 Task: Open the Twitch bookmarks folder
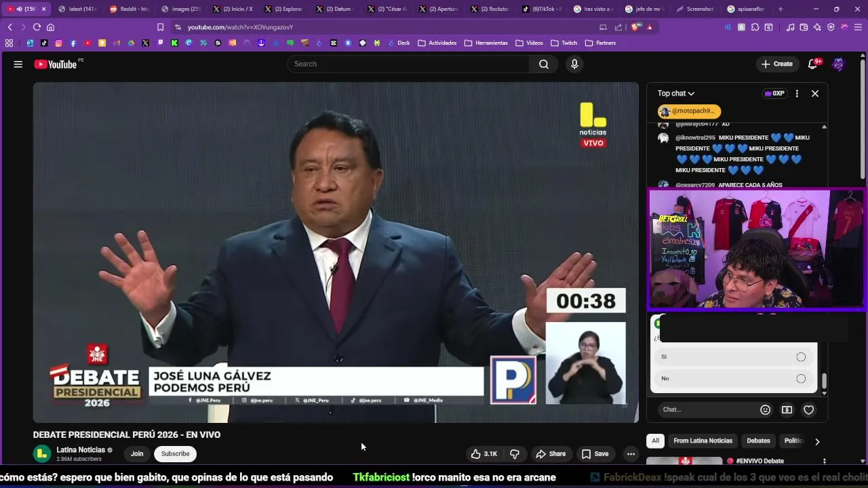point(564,43)
